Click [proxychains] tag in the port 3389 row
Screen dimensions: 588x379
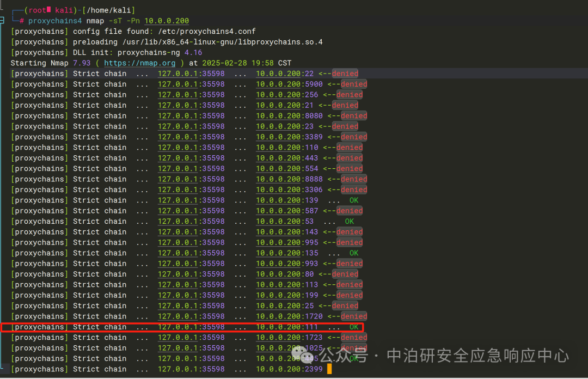(x=40, y=137)
